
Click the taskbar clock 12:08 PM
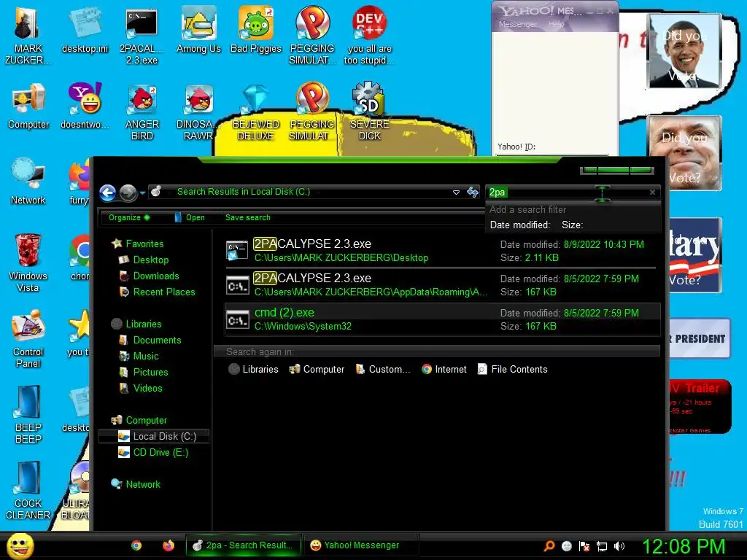tap(684, 547)
